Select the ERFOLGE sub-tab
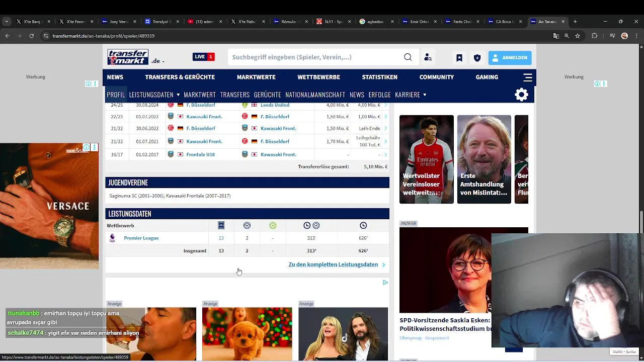 coord(379,95)
